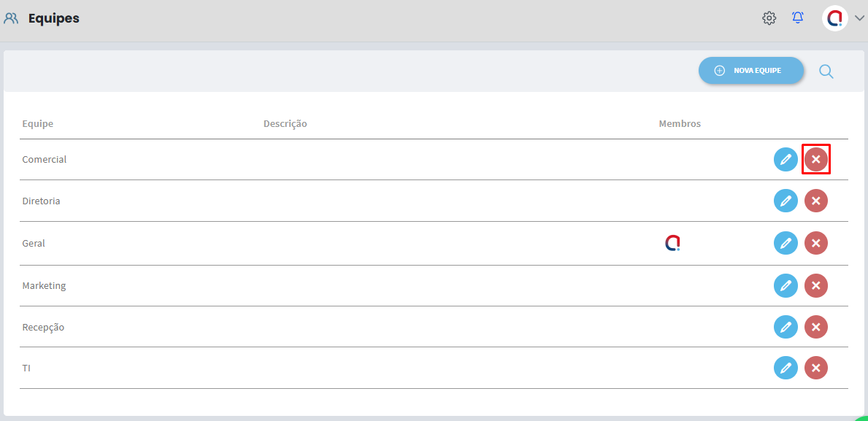This screenshot has height=421, width=868.
Task: Remove the Diretoria team
Action: [x=816, y=201]
